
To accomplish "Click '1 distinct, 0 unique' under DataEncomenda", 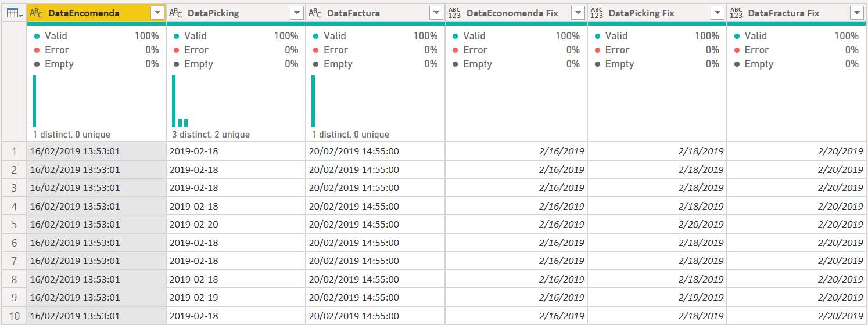I will tap(71, 135).
